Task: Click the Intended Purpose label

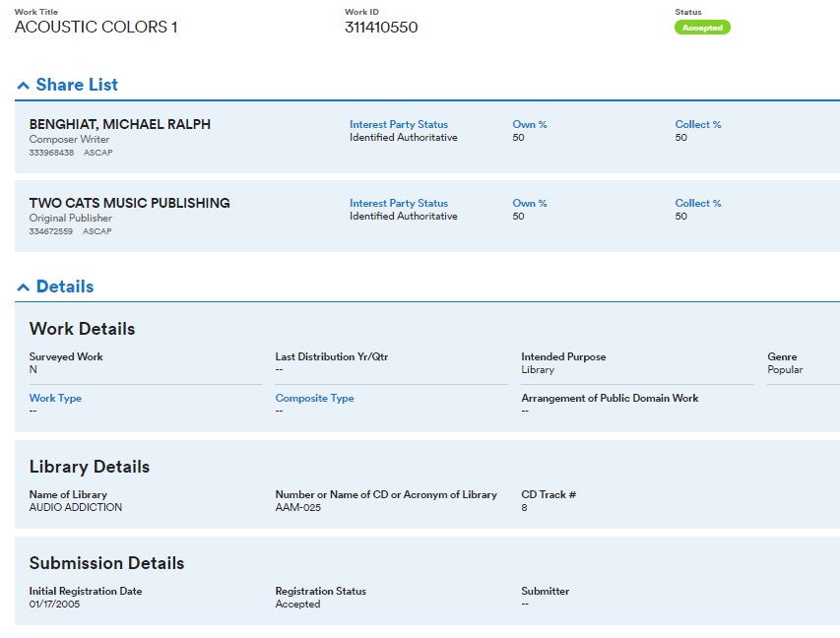Action: click(x=563, y=356)
